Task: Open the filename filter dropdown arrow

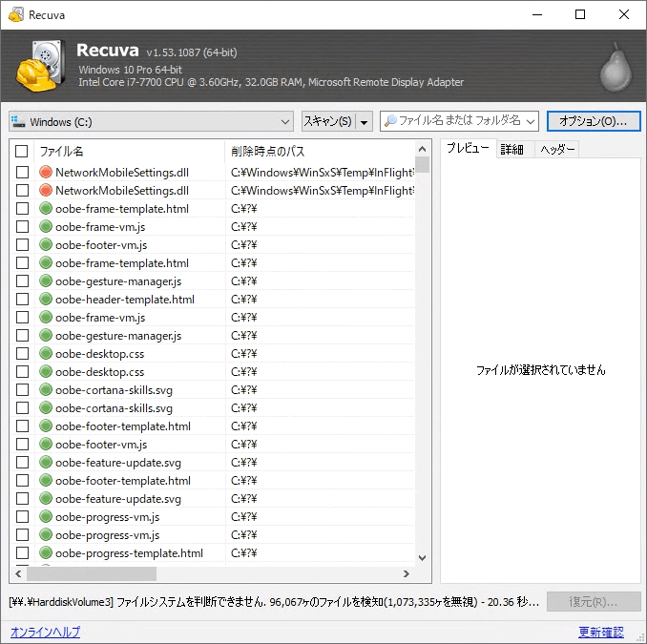Action: click(x=531, y=121)
